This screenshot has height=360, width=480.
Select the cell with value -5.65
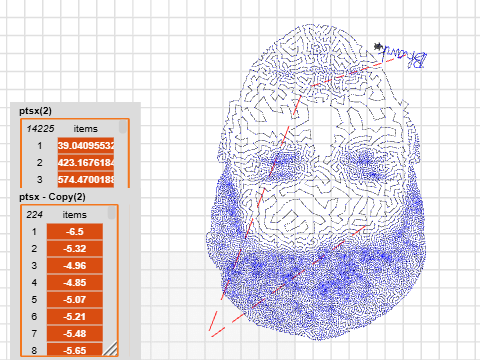click(75, 350)
